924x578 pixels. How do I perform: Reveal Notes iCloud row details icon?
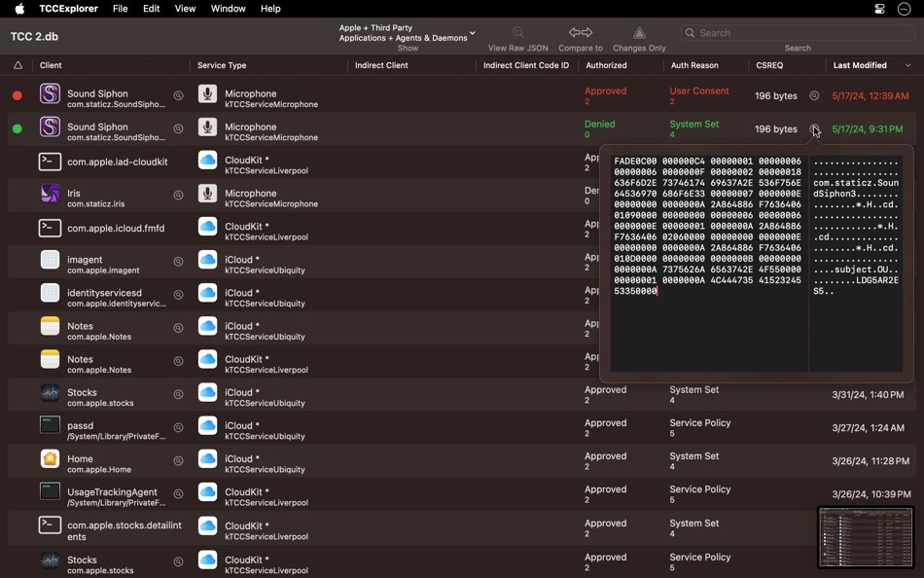tap(178, 327)
